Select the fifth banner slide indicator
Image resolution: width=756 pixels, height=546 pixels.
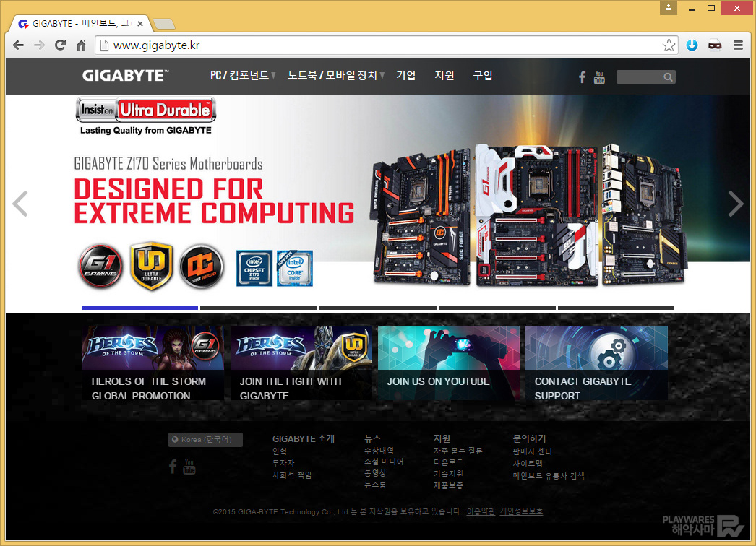pyautogui.click(x=617, y=308)
